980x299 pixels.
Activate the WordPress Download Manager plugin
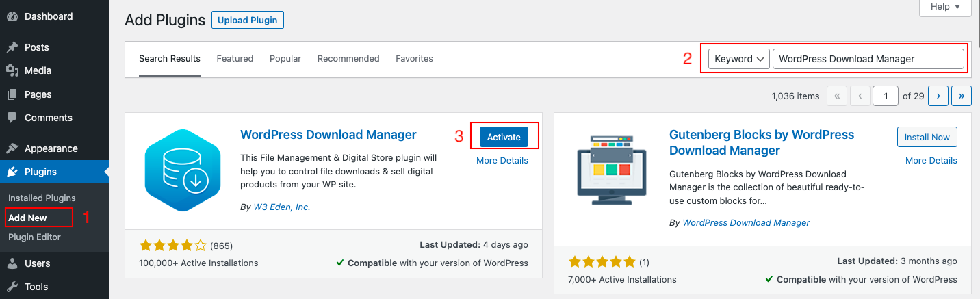point(504,137)
